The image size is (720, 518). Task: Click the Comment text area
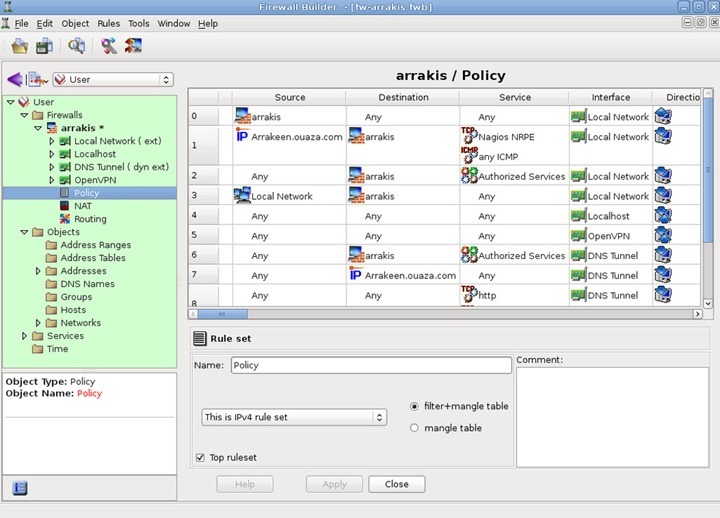click(x=613, y=417)
